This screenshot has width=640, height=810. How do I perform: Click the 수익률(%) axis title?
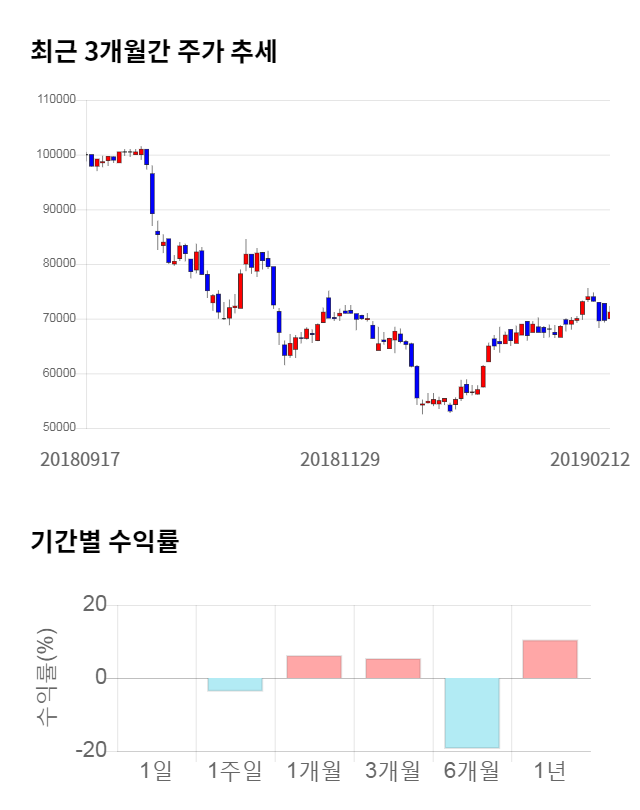coord(47,677)
